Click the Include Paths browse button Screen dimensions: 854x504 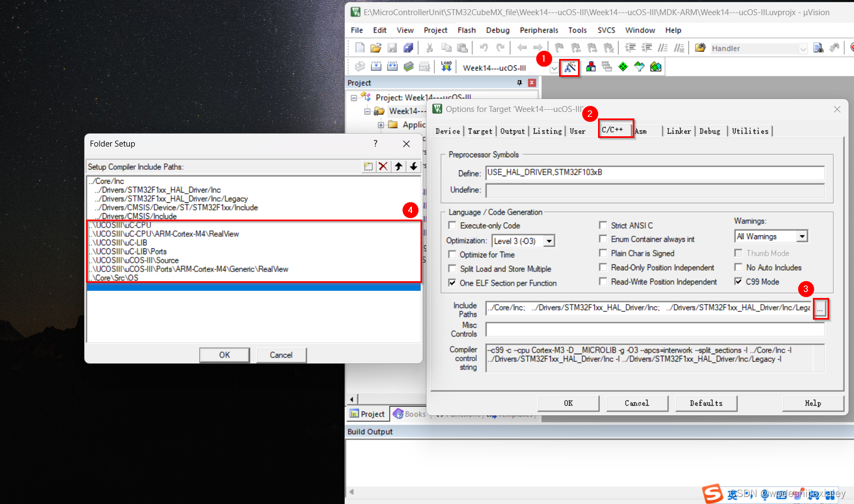(820, 309)
